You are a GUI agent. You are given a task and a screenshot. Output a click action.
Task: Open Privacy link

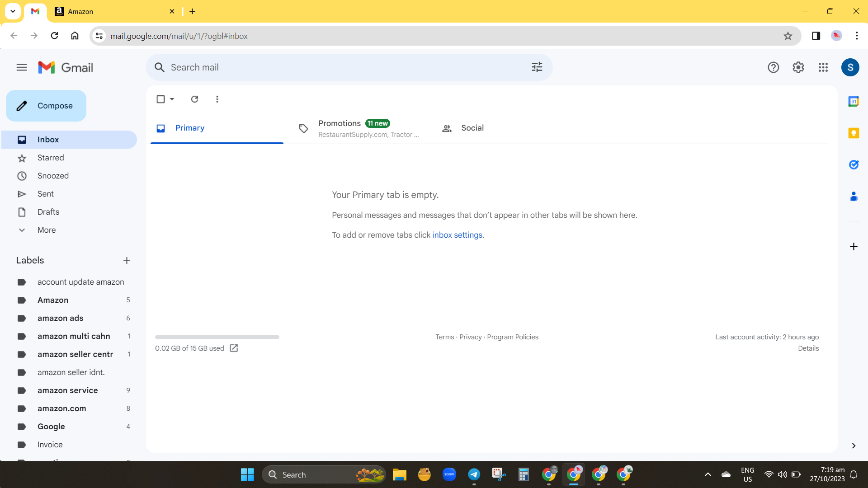click(471, 337)
